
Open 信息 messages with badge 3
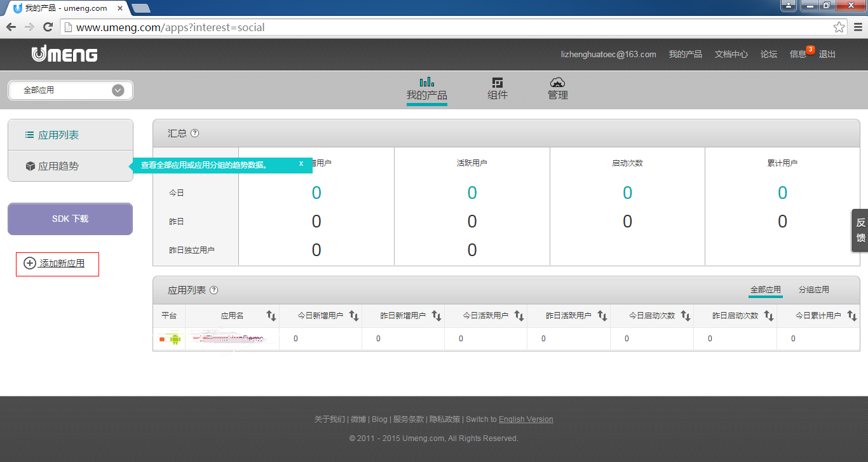[x=798, y=55]
